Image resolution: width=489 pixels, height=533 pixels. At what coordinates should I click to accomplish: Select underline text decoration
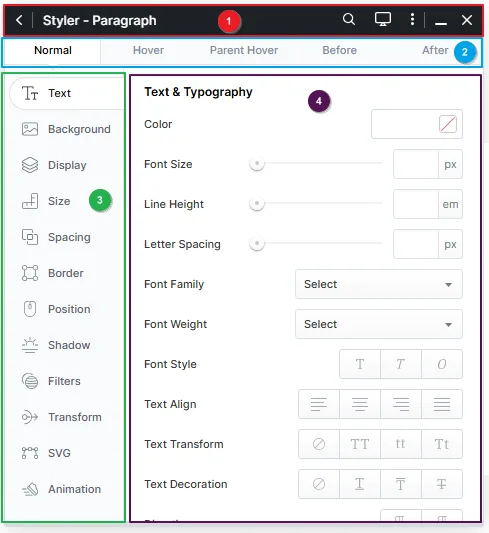point(360,484)
